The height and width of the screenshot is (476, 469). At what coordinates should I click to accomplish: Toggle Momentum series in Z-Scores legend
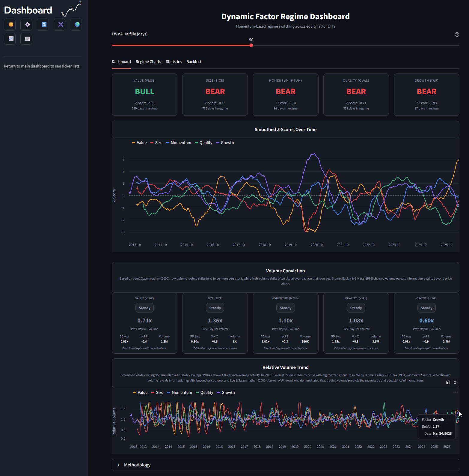(179, 143)
